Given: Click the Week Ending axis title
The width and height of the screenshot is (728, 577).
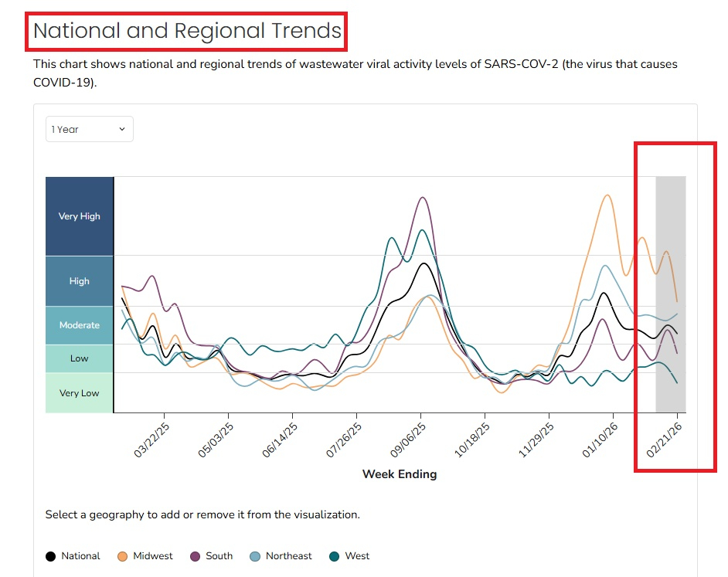Looking at the screenshot, I should 400,474.
